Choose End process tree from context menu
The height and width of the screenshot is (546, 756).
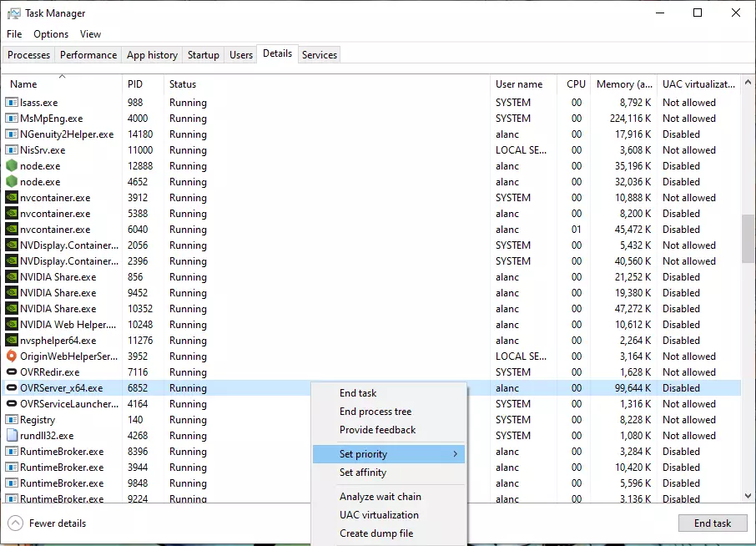tap(375, 412)
